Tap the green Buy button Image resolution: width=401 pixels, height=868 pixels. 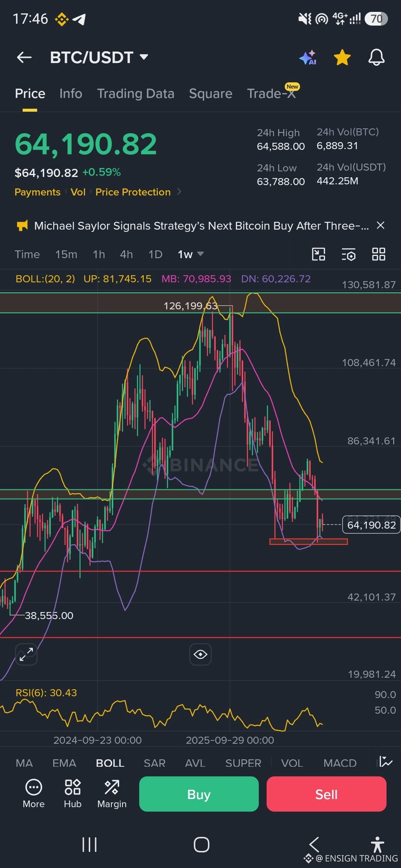coord(199,794)
